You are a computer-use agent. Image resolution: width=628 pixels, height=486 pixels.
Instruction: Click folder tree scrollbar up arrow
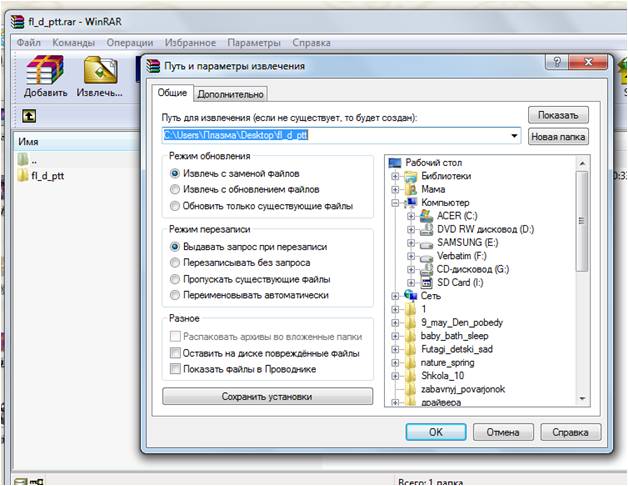pyautogui.click(x=582, y=163)
